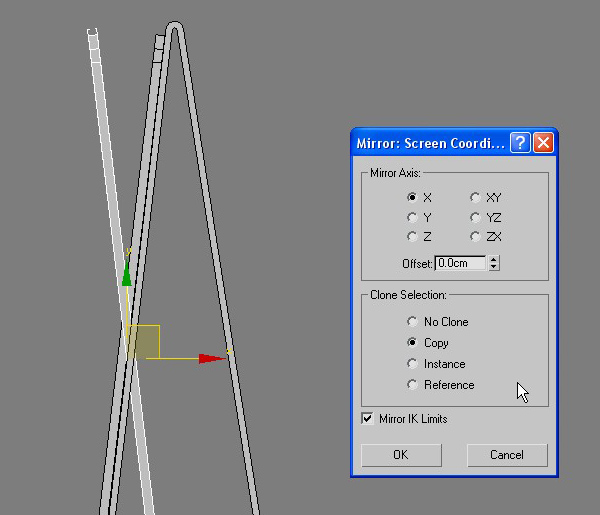
Task: Select the XY mirror plane option
Action: pos(475,198)
